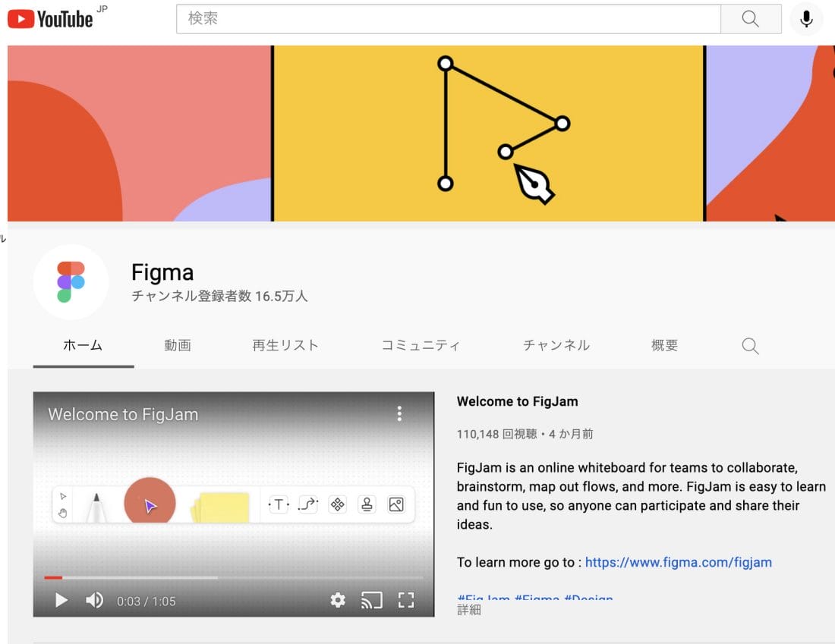835x644 pixels.
Task: Activate voice search microphone
Action: tap(806, 19)
